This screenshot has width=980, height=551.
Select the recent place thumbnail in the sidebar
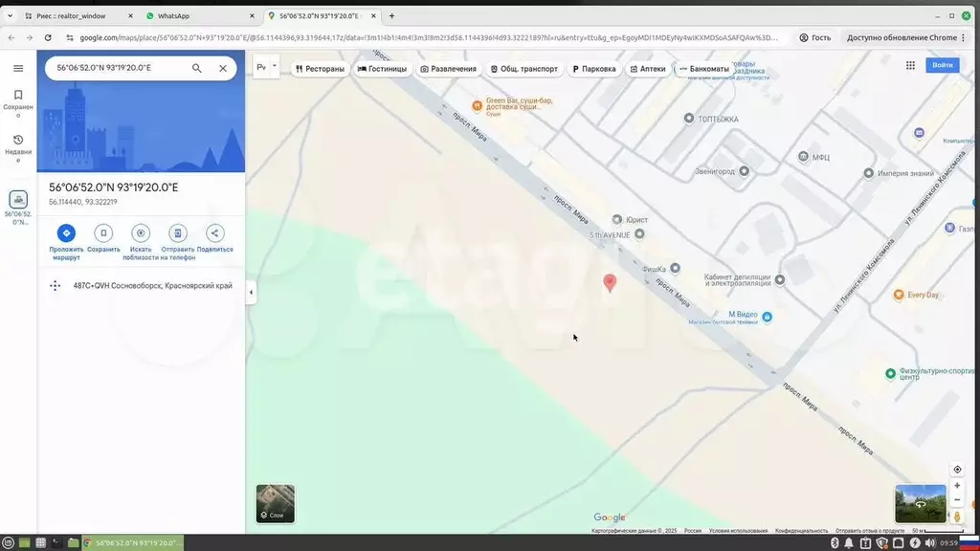(x=18, y=200)
